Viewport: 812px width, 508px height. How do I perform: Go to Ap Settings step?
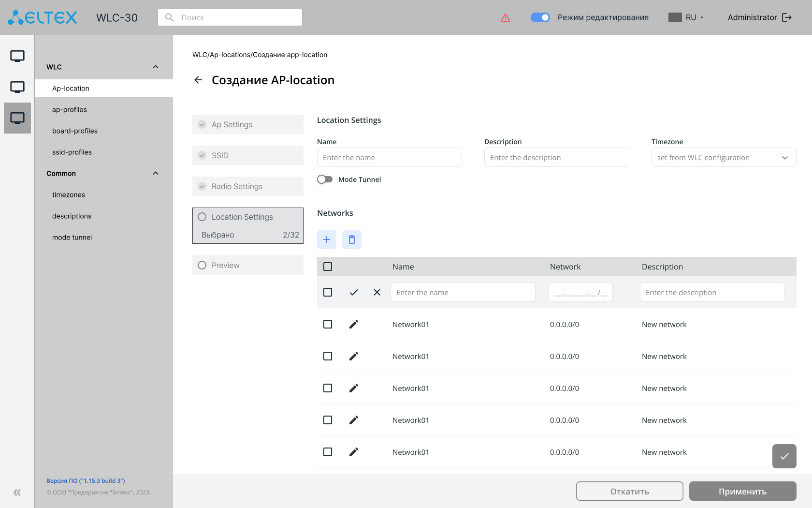248,124
